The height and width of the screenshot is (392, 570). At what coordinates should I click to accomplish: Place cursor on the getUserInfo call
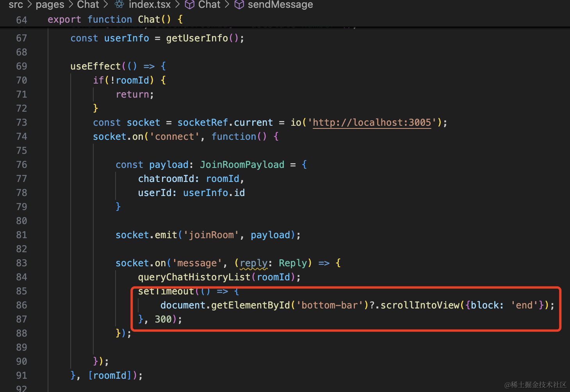(x=197, y=38)
